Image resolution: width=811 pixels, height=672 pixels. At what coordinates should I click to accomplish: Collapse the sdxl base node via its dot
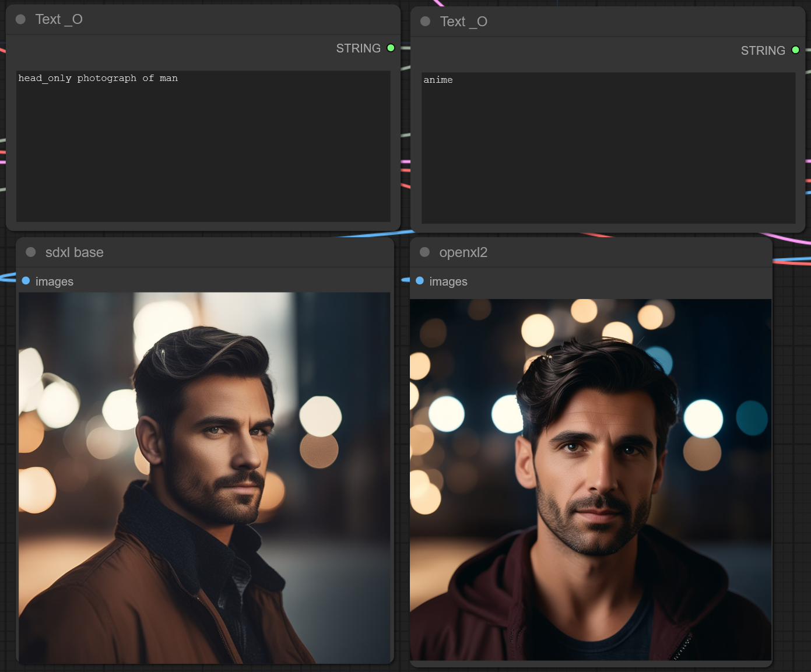(31, 252)
